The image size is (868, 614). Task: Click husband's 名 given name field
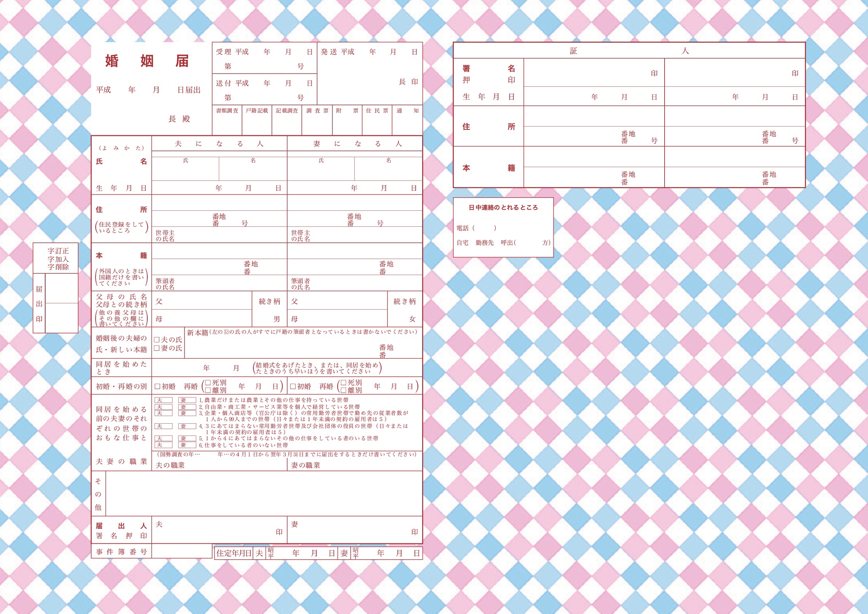(253, 168)
